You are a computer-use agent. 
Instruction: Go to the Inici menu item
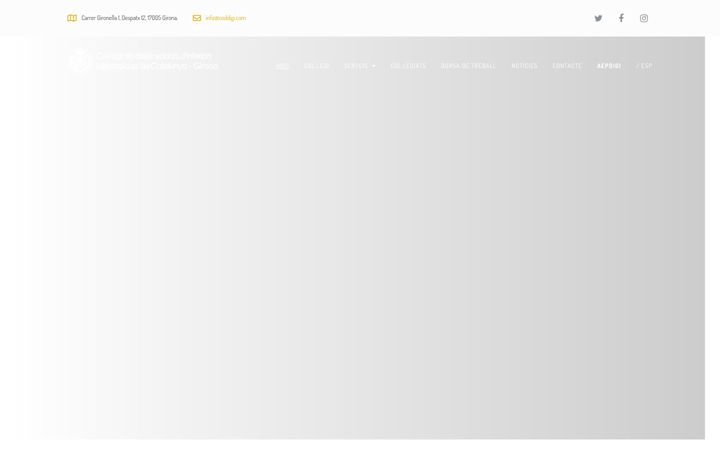pos(282,66)
